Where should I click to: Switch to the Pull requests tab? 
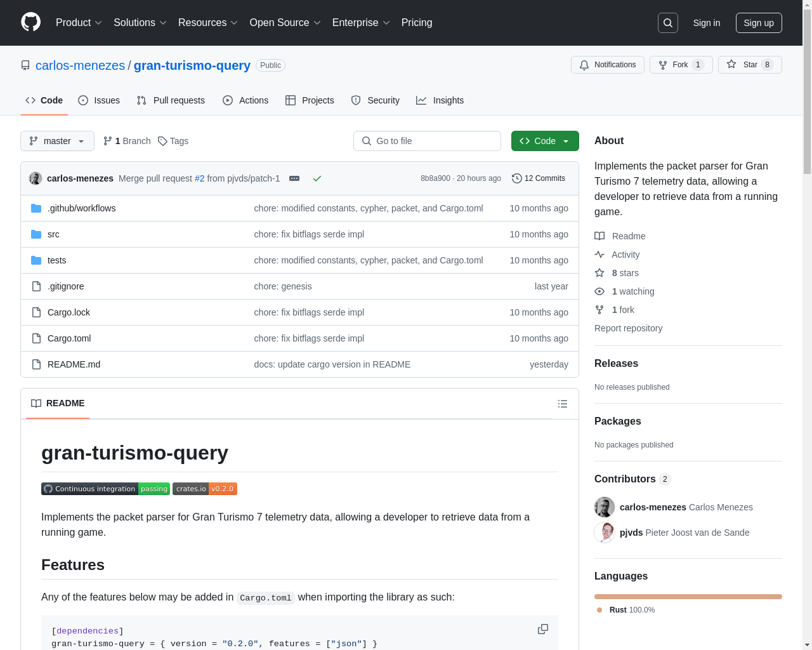click(x=171, y=100)
